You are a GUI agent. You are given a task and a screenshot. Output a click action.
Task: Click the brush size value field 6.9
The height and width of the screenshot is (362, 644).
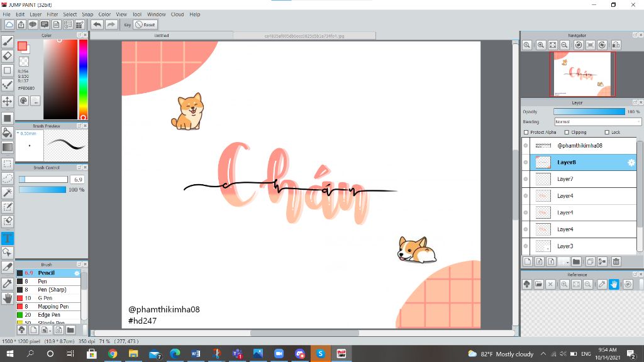pyautogui.click(x=78, y=179)
